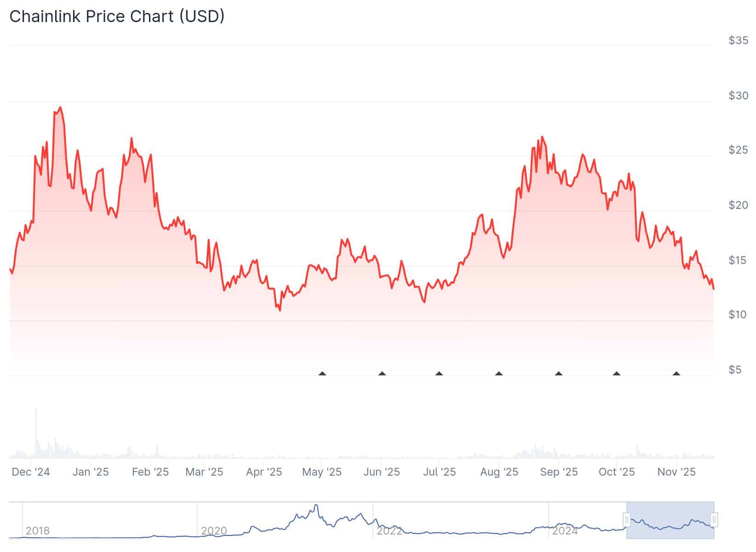Click the $5 price axis label

click(x=736, y=368)
